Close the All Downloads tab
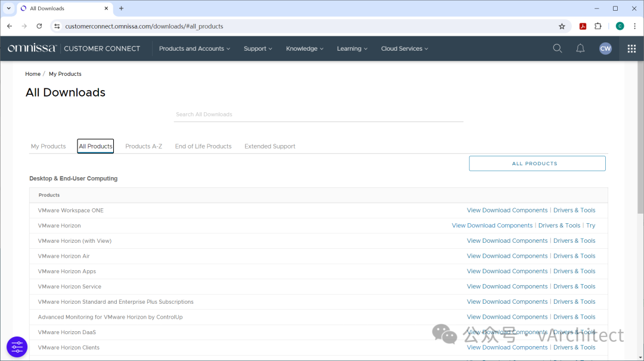The height and width of the screenshot is (361, 644). [x=106, y=8]
